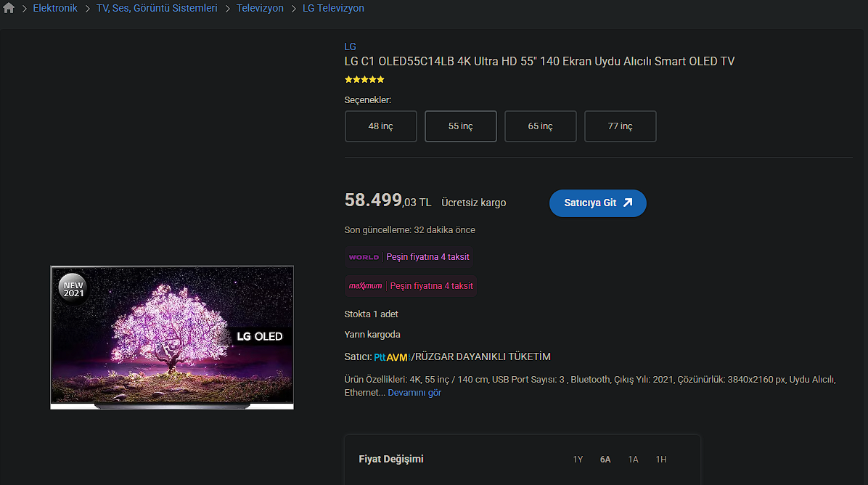868x485 pixels.
Task: Click the Seçenekler label
Action: point(367,100)
